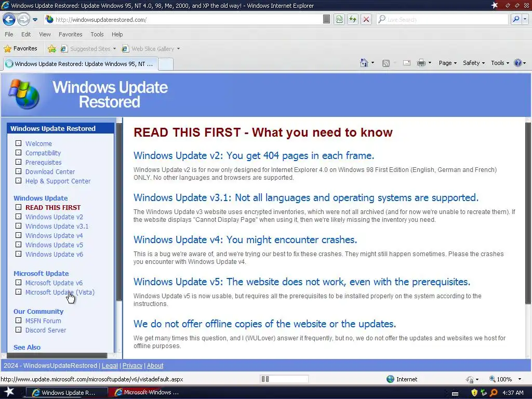
Task: Open the MSFN Forum link
Action: click(x=44, y=321)
